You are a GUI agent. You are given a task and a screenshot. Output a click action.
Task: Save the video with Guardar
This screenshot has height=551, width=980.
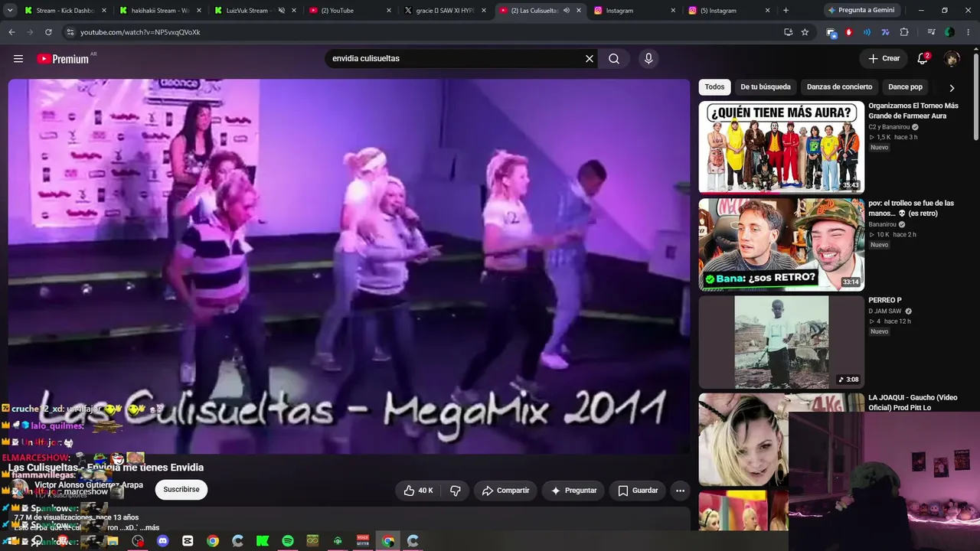[x=638, y=491]
